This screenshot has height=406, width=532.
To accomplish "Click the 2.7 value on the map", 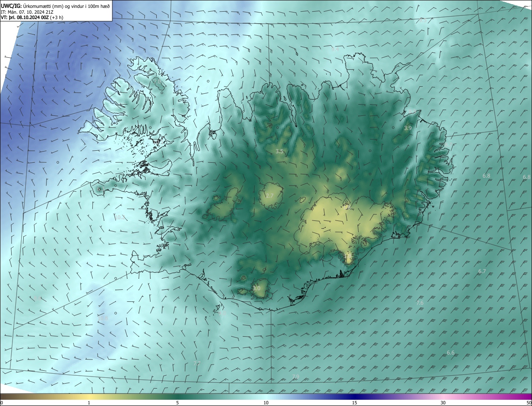I will click(270, 196).
